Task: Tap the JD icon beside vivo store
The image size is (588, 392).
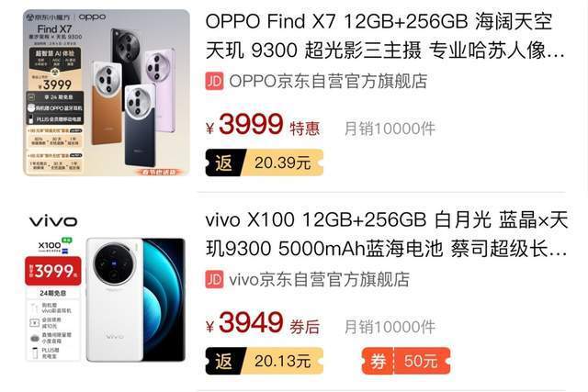Action: tap(214, 279)
